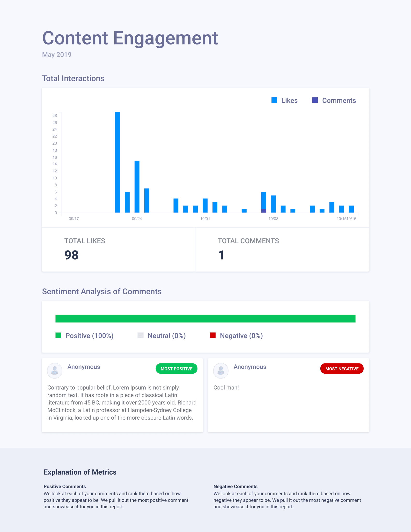Click the Sentiment Analysis of Comments heading
Viewport: 411px width, 532px height.
pyautogui.click(x=102, y=292)
